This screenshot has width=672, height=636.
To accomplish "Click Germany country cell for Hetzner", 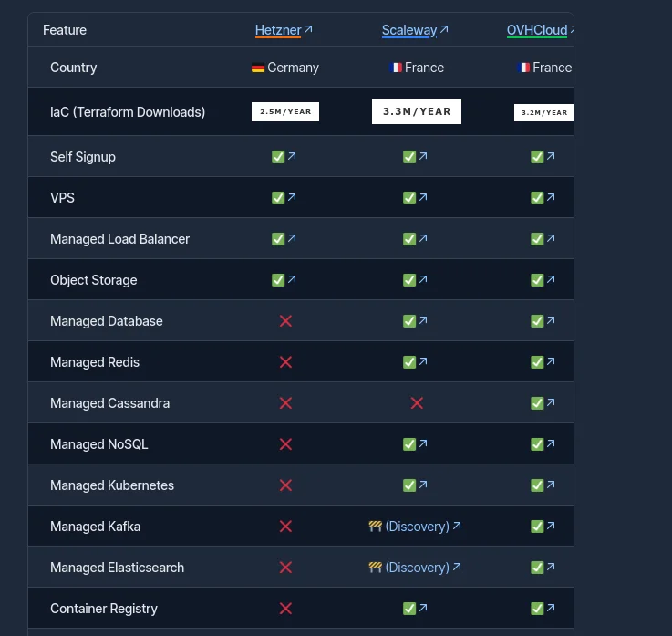I will click(x=285, y=68).
